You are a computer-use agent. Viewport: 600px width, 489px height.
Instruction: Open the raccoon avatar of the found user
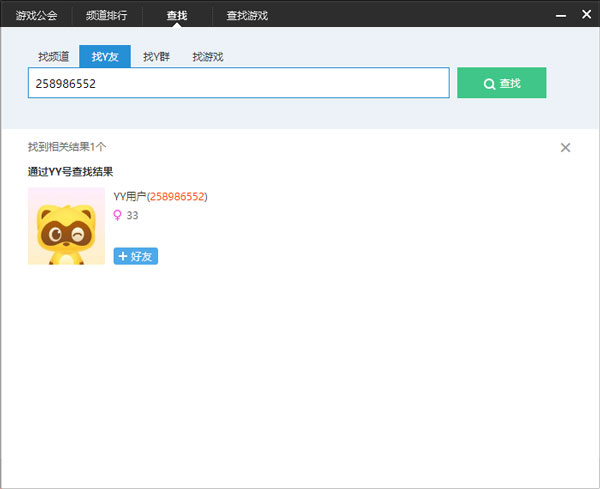(x=66, y=226)
